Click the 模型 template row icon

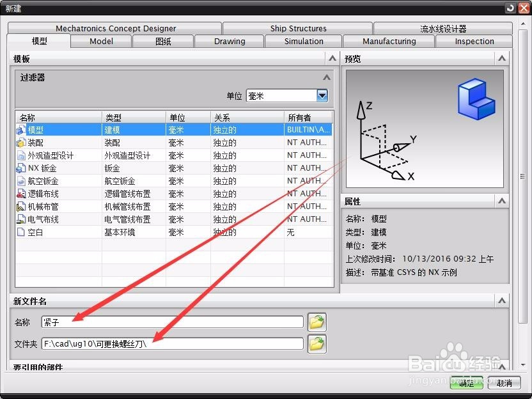tap(21, 130)
